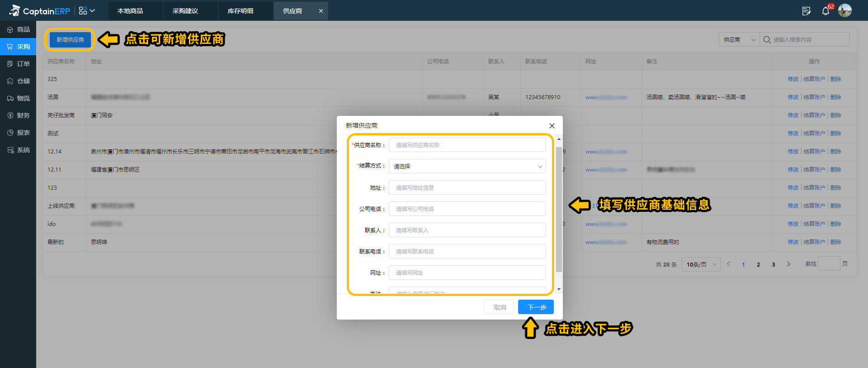This screenshot has height=368, width=868.
Task: Focus the 联系人 input field
Action: click(x=467, y=230)
